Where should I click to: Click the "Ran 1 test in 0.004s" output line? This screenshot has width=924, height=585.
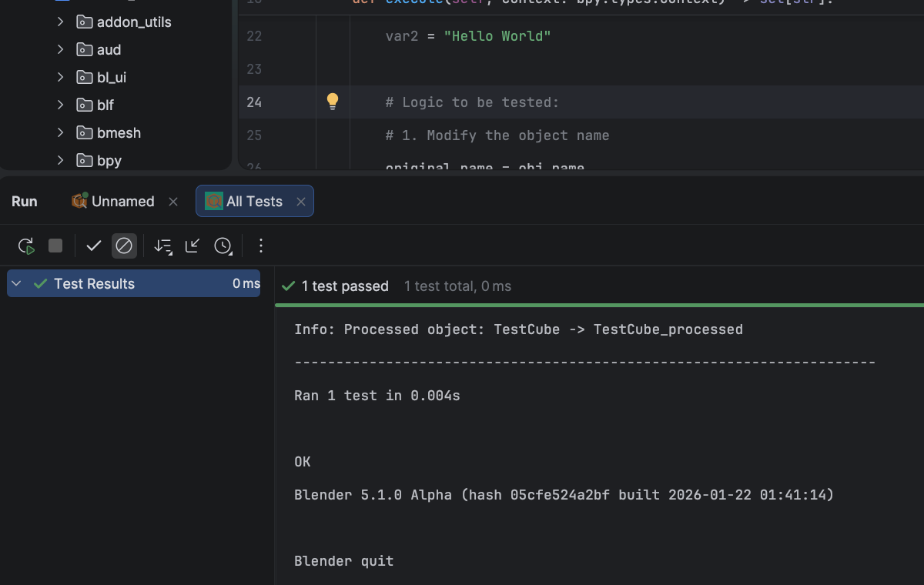point(377,396)
